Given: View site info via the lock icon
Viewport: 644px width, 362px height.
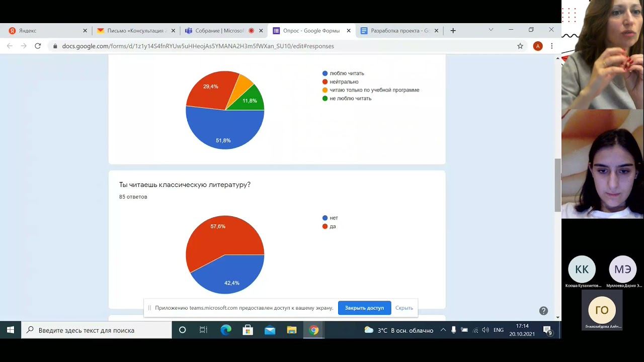Looking at the screenshot, I should [x=55, y=46].
